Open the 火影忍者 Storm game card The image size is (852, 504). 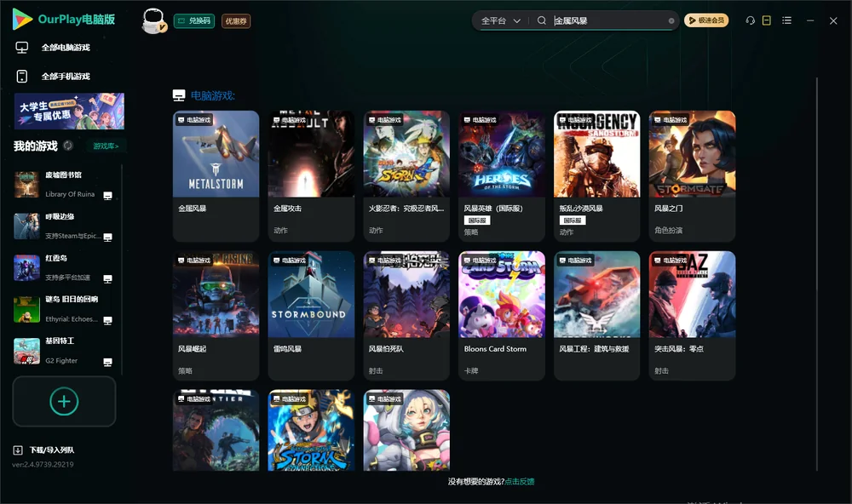[406, 176]
